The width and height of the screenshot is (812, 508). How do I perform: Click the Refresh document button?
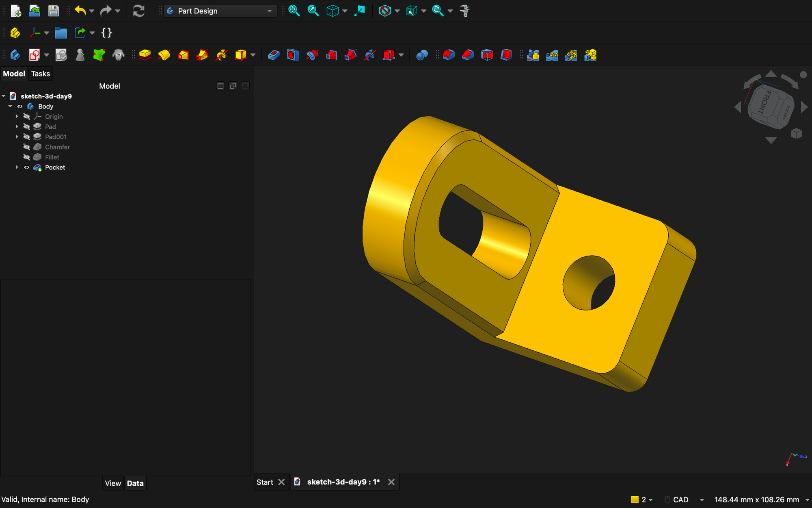tap(138, 11)
